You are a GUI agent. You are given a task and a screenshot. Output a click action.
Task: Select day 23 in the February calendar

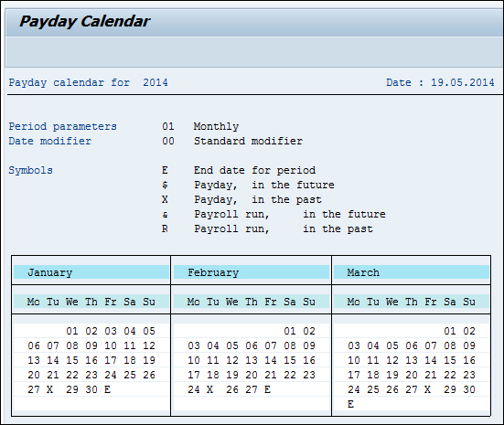[x=309, y=375]
